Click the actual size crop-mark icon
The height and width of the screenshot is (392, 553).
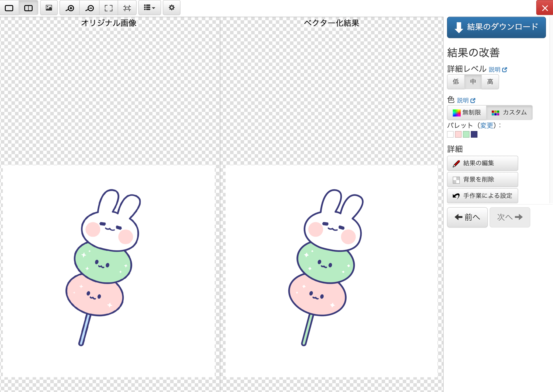click(x=127, y=8)
